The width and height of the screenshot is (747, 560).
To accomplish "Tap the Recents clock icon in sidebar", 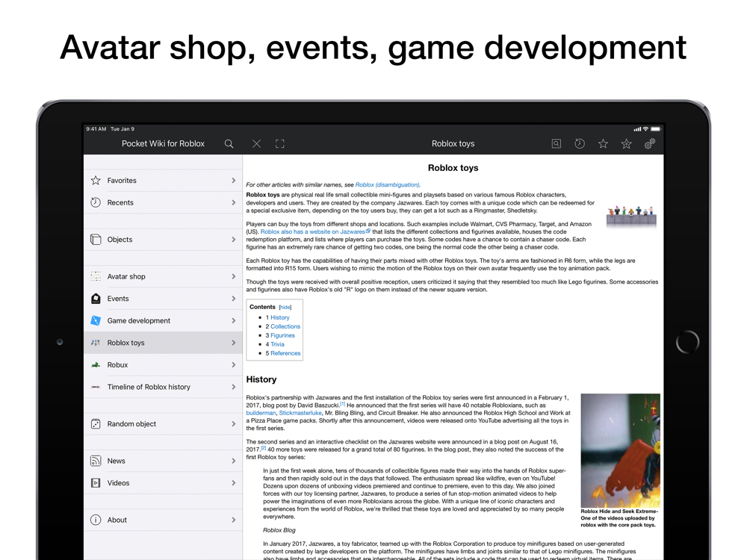I will point(96,202).
